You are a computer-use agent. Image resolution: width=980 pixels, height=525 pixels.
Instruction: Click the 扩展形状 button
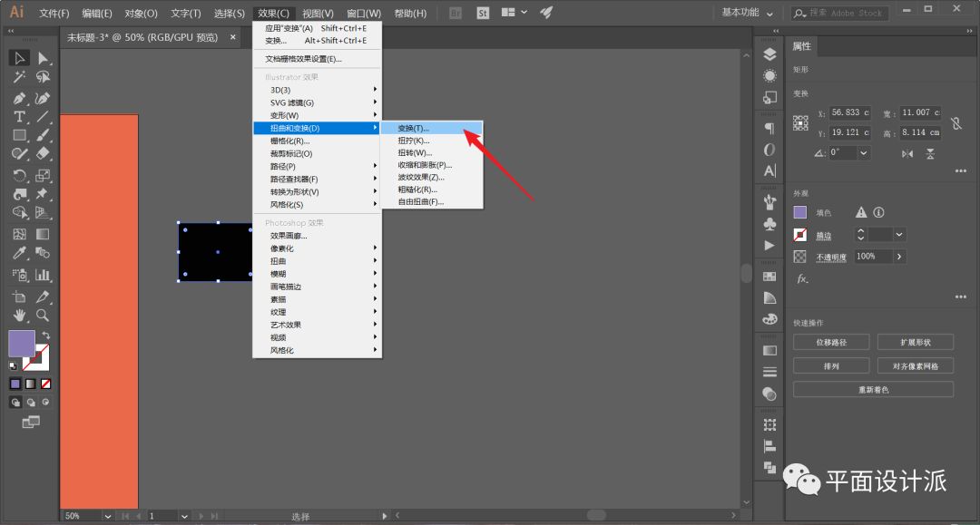pos(915,342)
